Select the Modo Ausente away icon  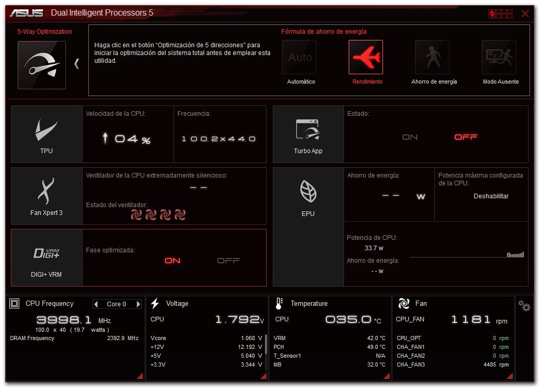pos(499,57)
